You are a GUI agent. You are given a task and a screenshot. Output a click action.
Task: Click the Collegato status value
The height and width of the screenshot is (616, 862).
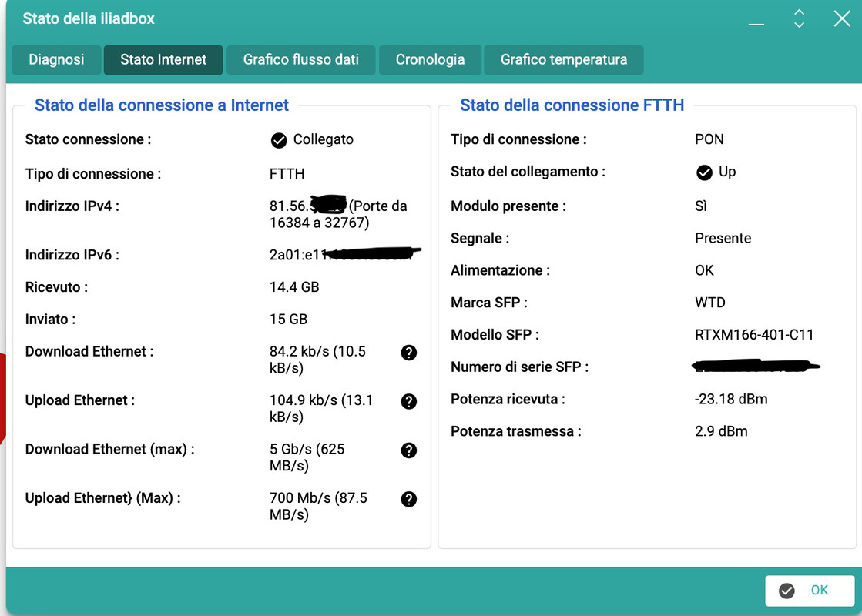[324, 139]
